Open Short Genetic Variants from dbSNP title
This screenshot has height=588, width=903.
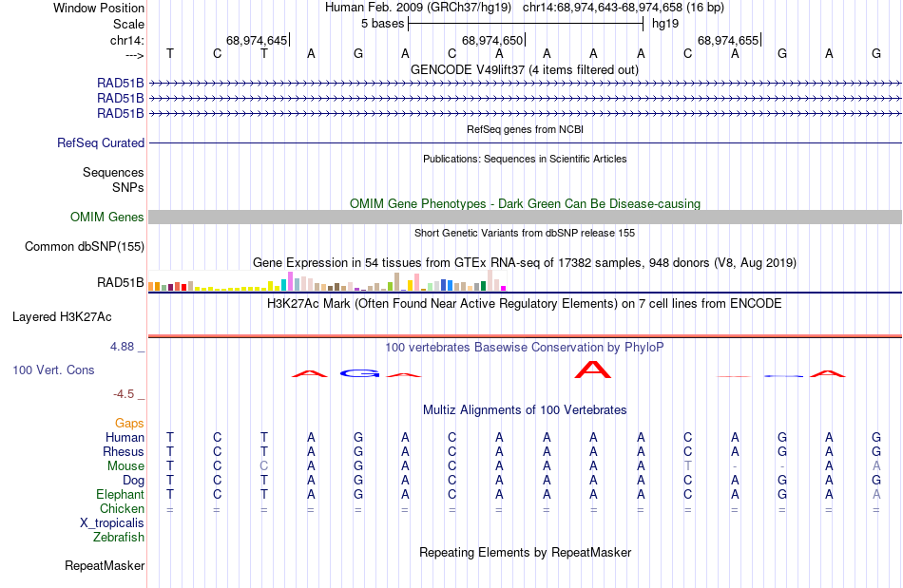pyautogui.click(x=525, y=233)
